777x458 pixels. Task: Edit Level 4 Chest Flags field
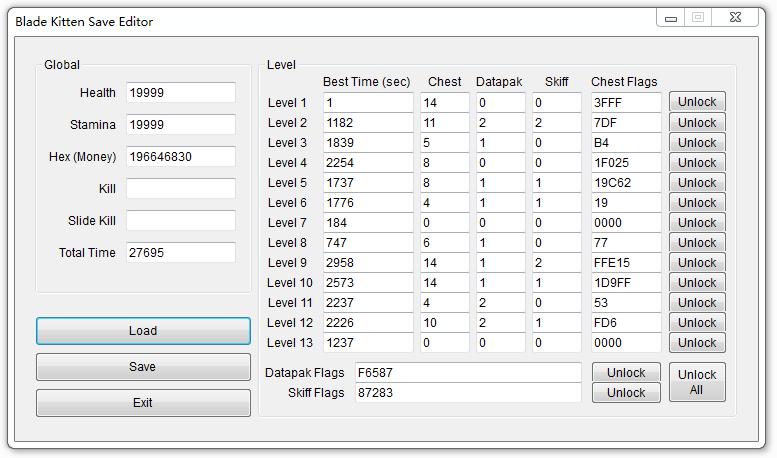click(x=625, y=163)
